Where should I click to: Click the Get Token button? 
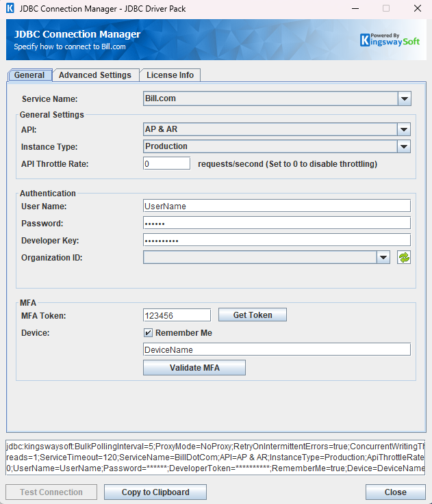[x=253, y=315]
